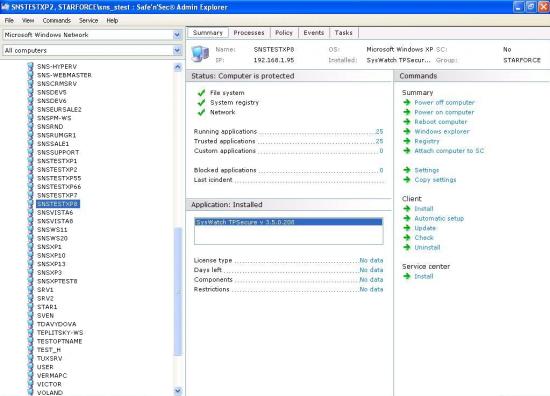Switch to the Processes tab
550x396 pixels.
[249, 33]
